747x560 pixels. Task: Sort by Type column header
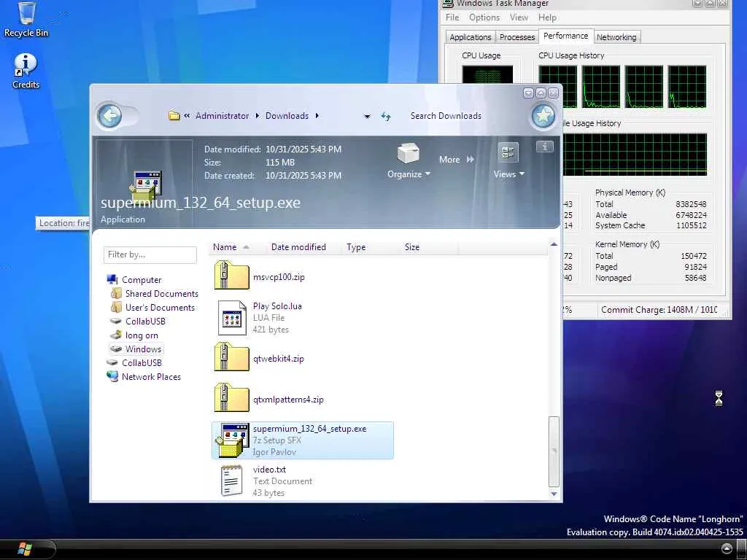click(356, 247)
